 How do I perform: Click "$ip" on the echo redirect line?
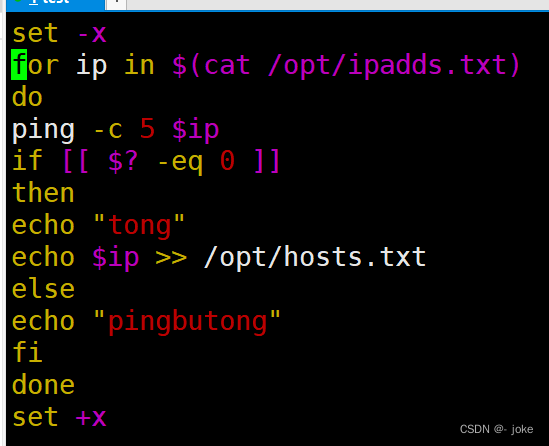point(116,258)
